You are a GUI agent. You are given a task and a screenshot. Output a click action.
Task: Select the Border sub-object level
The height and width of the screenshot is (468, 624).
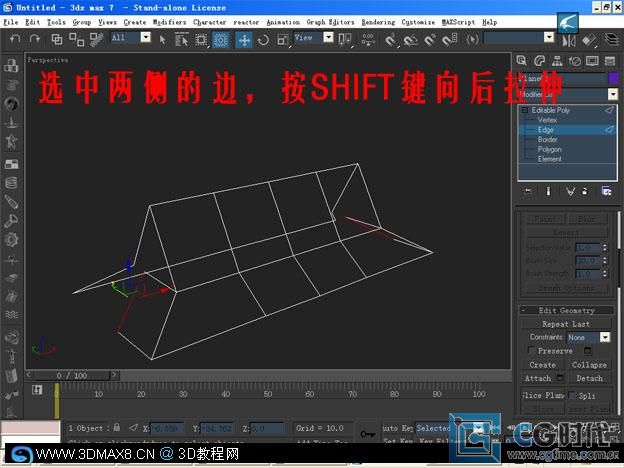click(x=548, y=139)
